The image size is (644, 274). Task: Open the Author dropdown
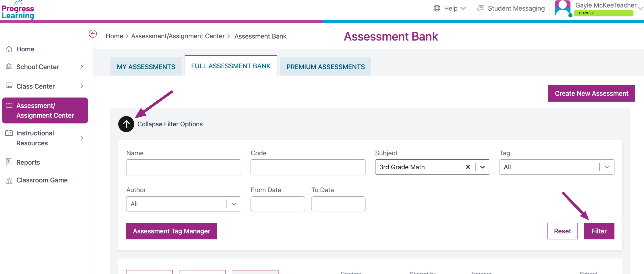point(233,204)
